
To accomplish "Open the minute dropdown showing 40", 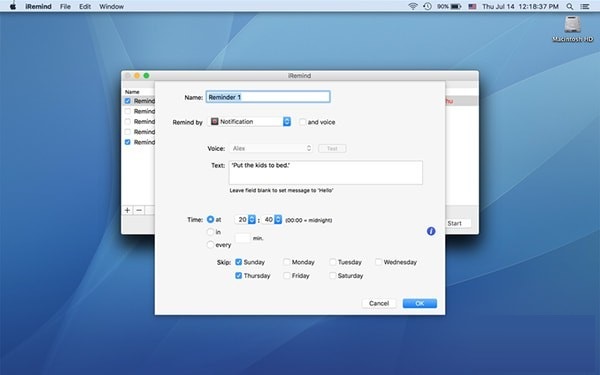I will click(x=271, y=219).
